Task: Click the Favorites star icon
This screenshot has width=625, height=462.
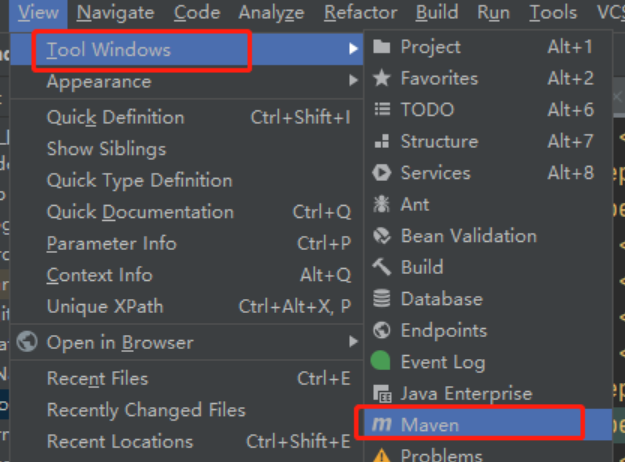Action: pyautogui.click(x=381, y=78)
